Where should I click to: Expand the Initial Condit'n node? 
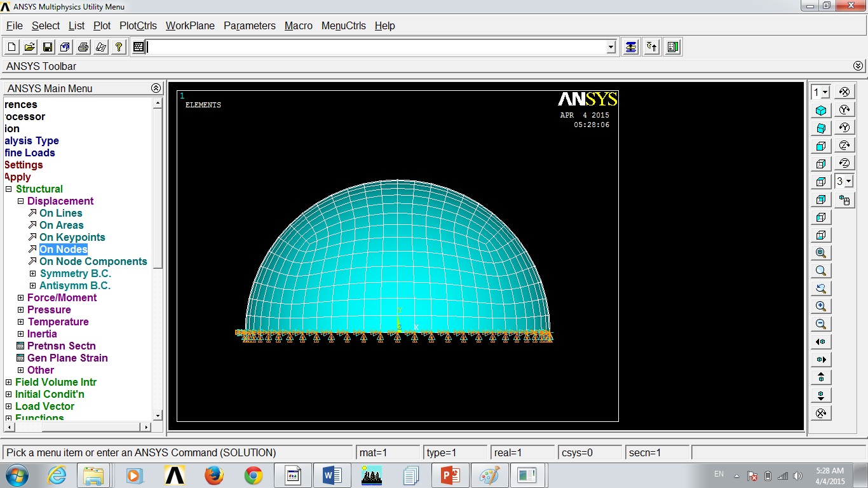pyautogui.click(x=9, y=395)
